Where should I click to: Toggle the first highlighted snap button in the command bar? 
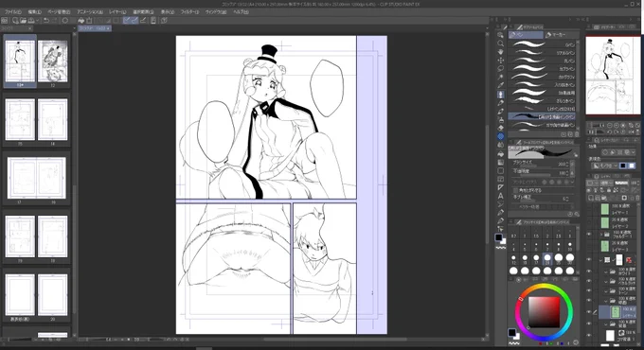coord(127,20)
